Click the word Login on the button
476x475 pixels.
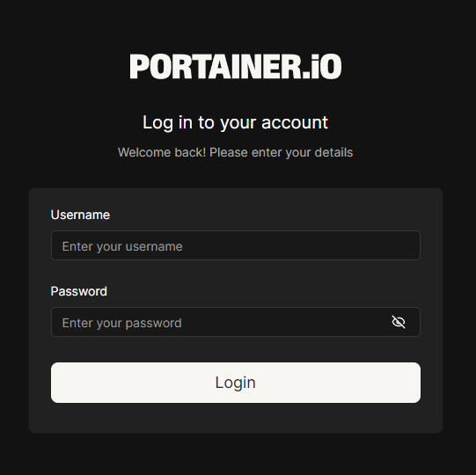[235, 383]
